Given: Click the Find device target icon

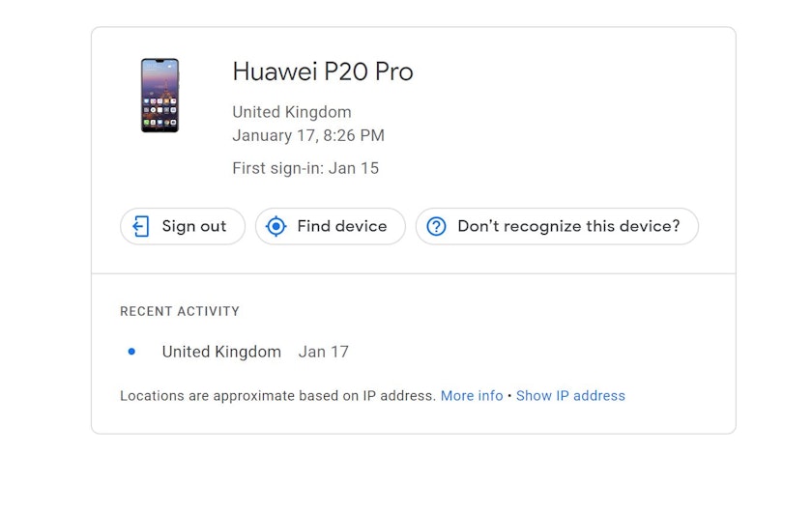Looking at the screenshot, I should tap(276, 226).
